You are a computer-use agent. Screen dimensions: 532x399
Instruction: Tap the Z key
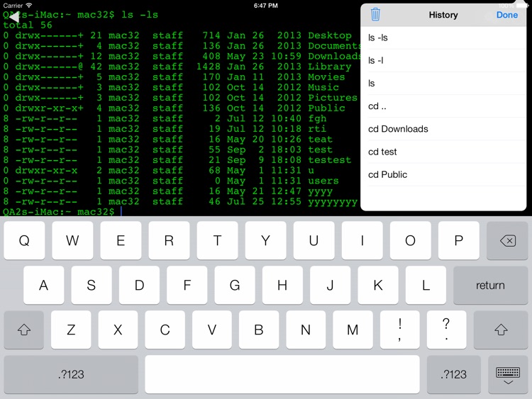pos(71,330)
